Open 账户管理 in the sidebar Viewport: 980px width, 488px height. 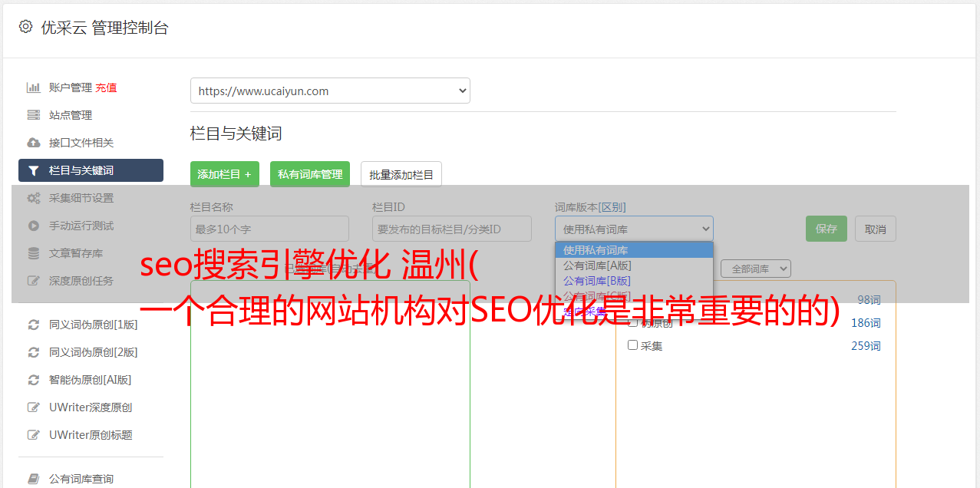70,87
